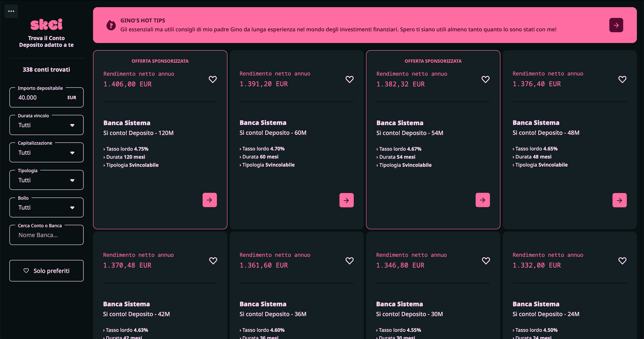The height and width of the screenshot is (339, 644).
Task: Click the hot tips flame icon
Action: (111, 25)
